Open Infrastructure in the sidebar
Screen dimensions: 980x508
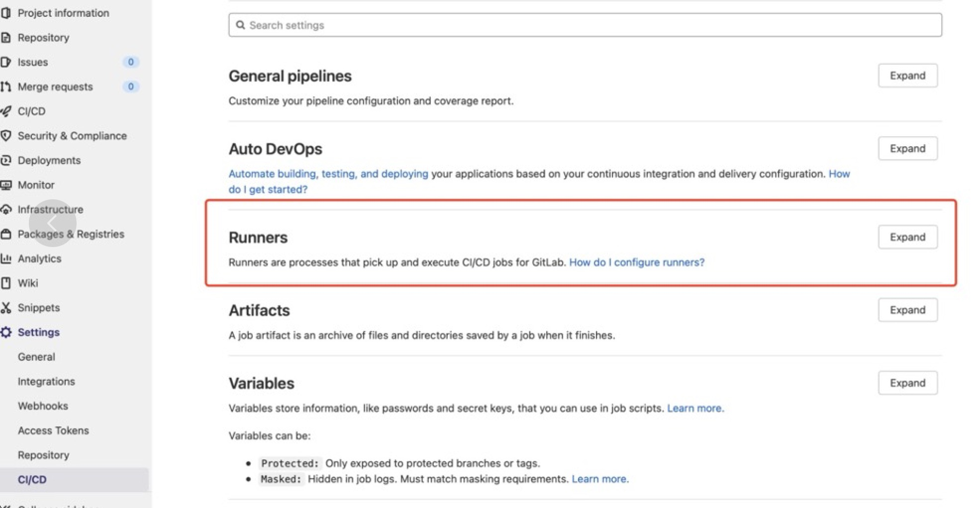click(50, 209)
